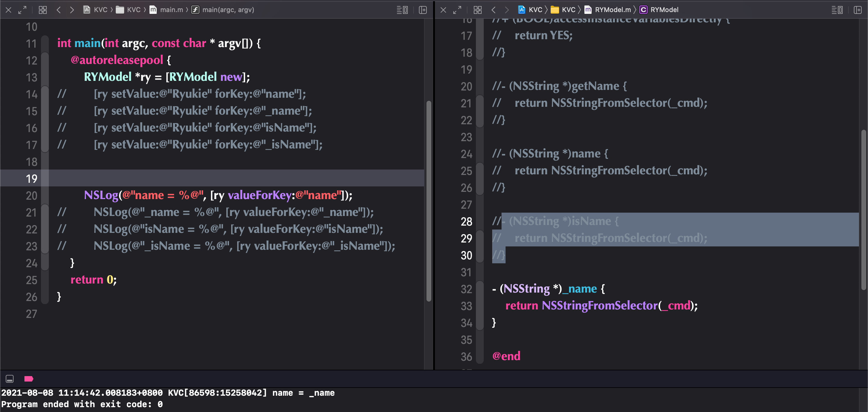
Task: Open main(argc, argv) symbol breadcrumb
Action: click(223, 10)
